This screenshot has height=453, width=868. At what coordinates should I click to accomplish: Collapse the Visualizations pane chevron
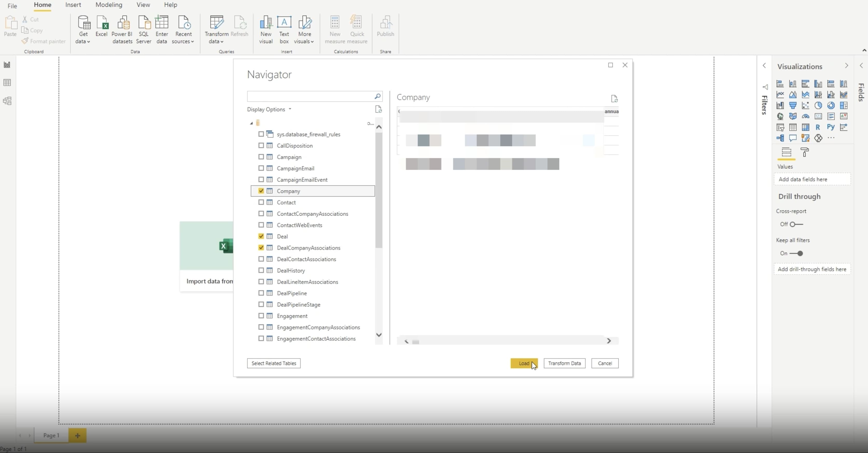tap(846, 66)
